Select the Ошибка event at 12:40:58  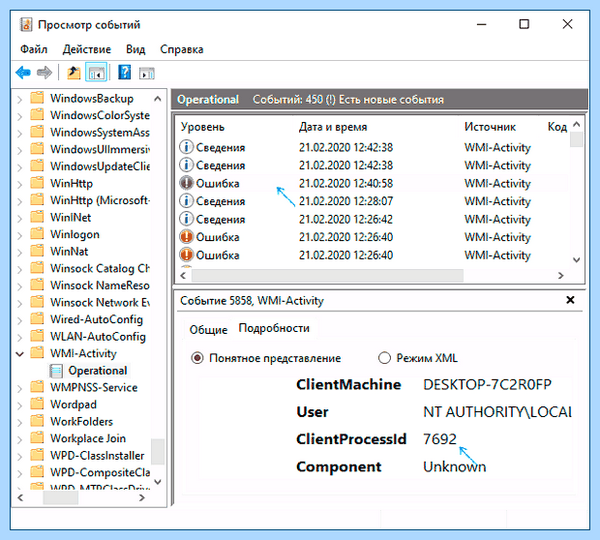click(373, 183)
